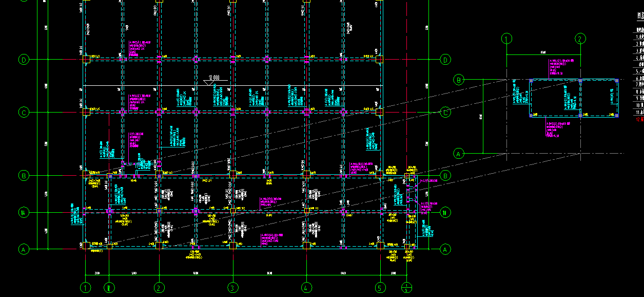This screenshot has height=297, width=644.
Task: Select right-side grid bubble A of main plan
Action: [x=445, y=250]
